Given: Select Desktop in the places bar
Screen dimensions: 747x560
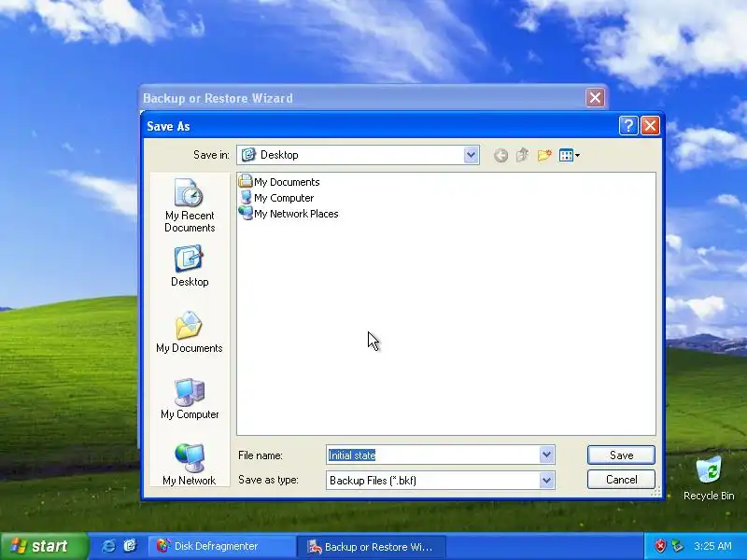Looking at the screenshot, I should 190,266.
